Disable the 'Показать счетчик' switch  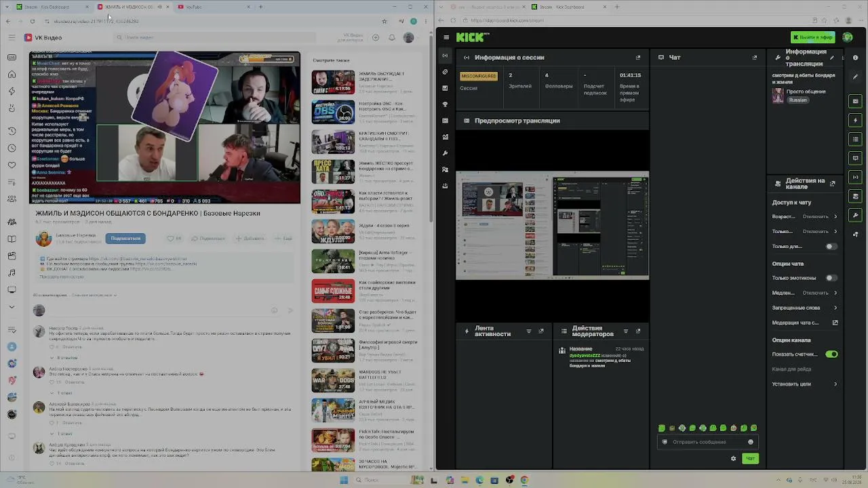click(832, 354)
